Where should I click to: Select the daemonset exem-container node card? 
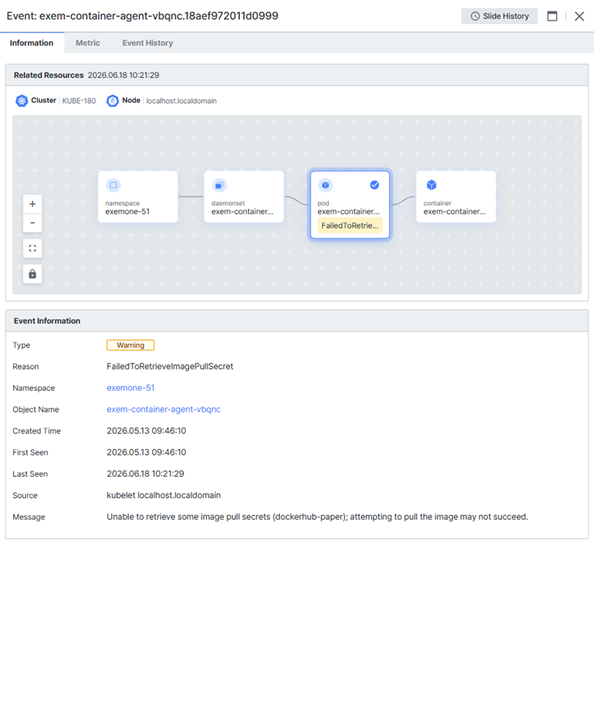244,196
